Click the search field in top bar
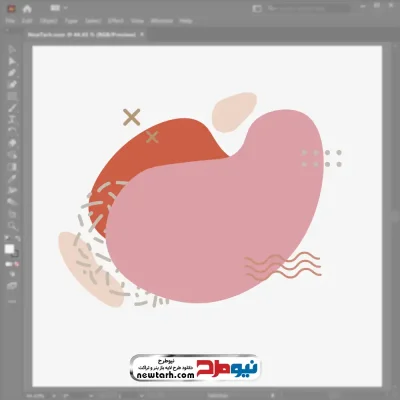The width and height of the screenshot is (400, 400). point(308,8)
